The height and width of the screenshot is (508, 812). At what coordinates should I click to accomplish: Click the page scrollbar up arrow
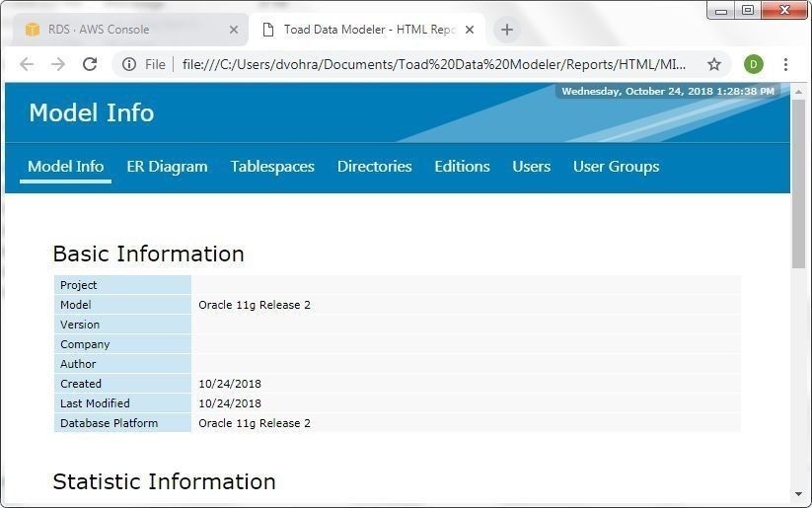(x=798, y=91)
